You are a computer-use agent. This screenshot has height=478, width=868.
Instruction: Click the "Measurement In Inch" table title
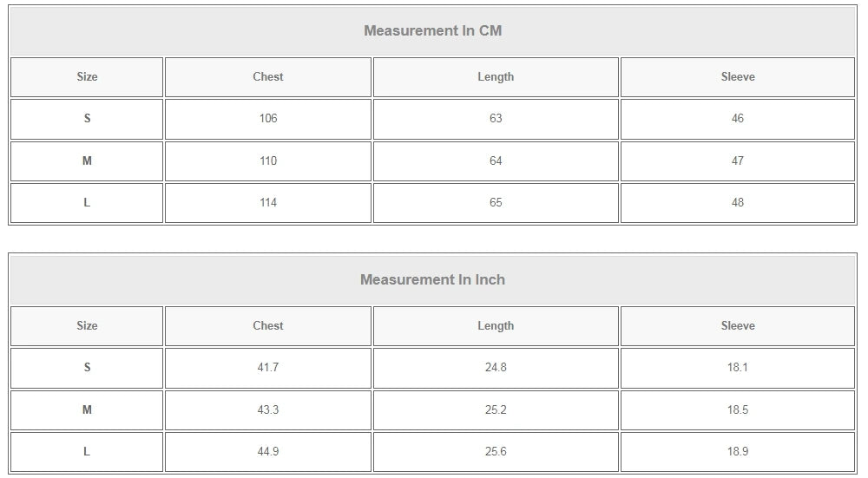[432, 280]
